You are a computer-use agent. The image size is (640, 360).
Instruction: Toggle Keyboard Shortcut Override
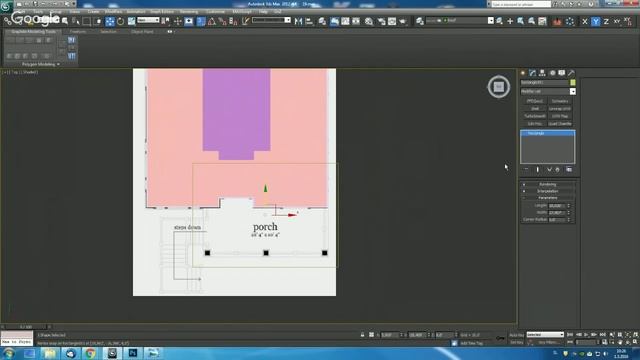pyautogui.click(x=189, y=21)
